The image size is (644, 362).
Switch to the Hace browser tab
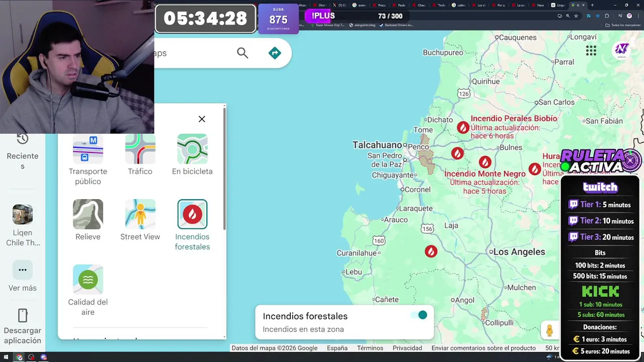click(x=538, y=5)
